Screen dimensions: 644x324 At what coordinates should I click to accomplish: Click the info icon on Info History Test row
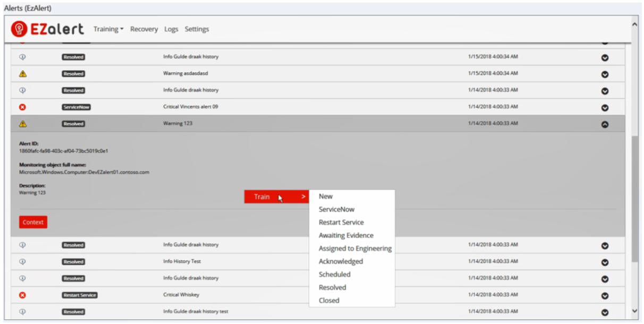(x=22, y=262)
